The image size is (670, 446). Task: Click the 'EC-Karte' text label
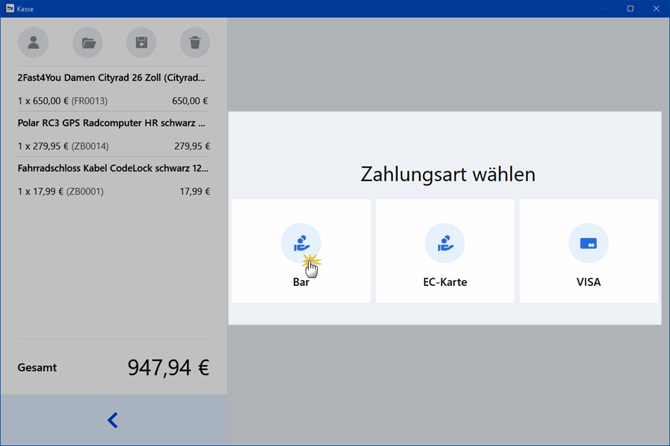coord(445,282)
